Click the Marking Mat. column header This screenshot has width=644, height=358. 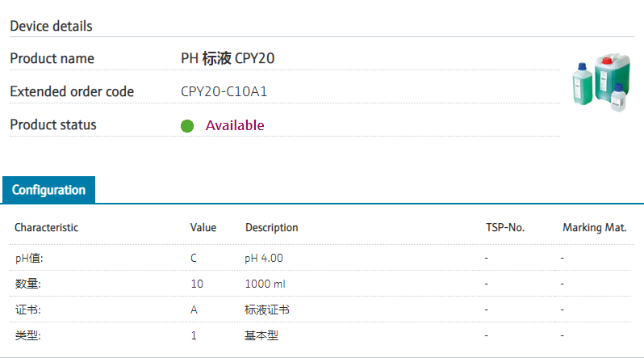[595, 228]
